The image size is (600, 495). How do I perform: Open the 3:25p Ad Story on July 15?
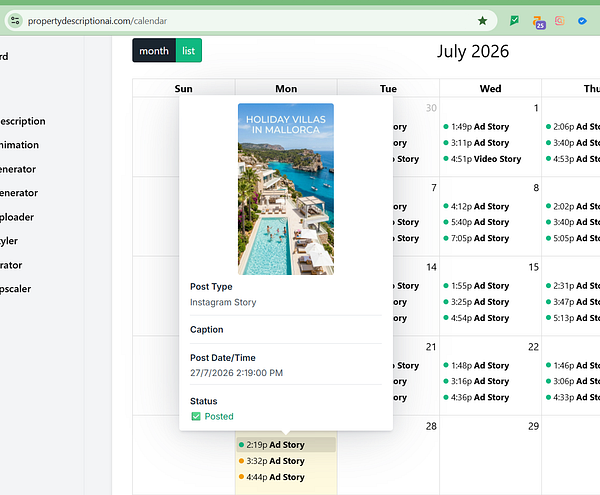[x=476, y=302]
